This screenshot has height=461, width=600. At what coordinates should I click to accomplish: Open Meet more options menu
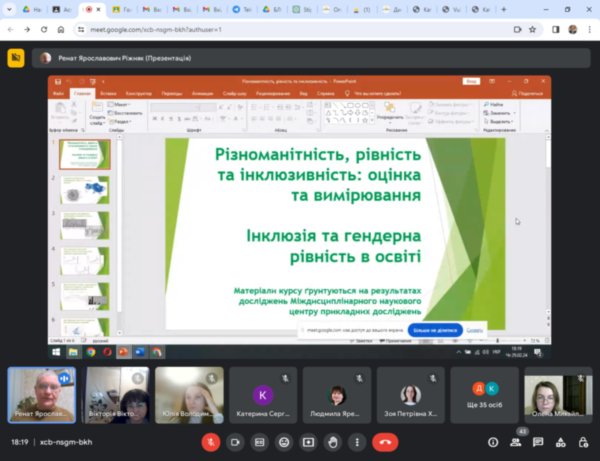pos(358,441)
